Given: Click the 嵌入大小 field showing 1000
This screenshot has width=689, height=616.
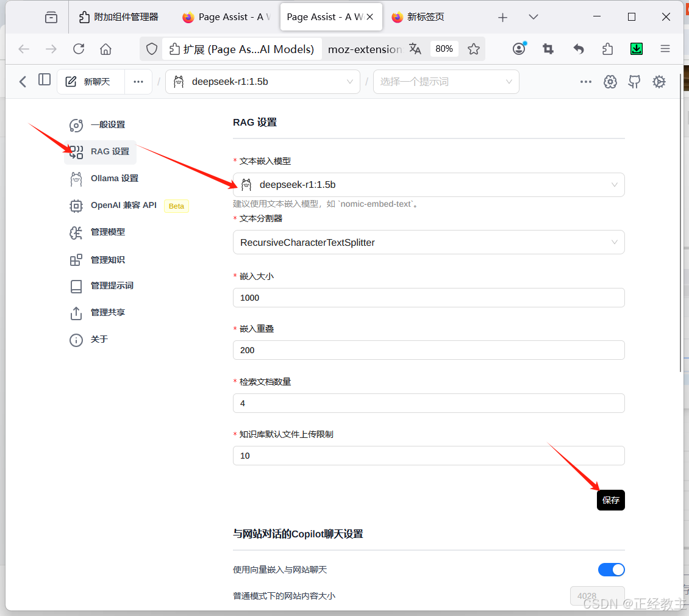Looking at the screenshot, I should [429, 298].
